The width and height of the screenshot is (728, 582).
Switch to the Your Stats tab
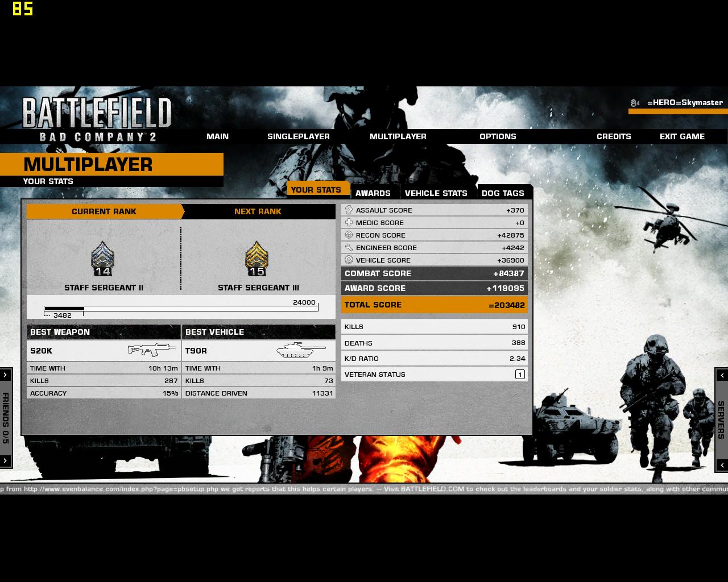(318, 189)
